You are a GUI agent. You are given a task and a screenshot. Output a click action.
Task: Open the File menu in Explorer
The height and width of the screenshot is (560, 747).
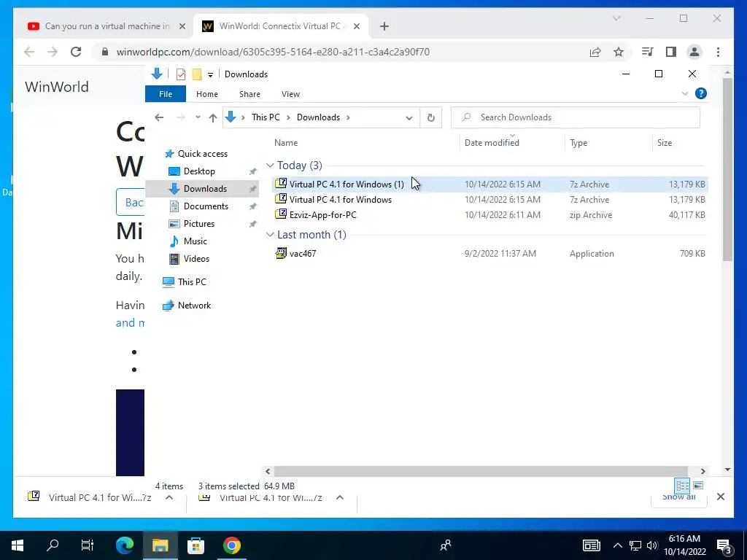(166, 94)
